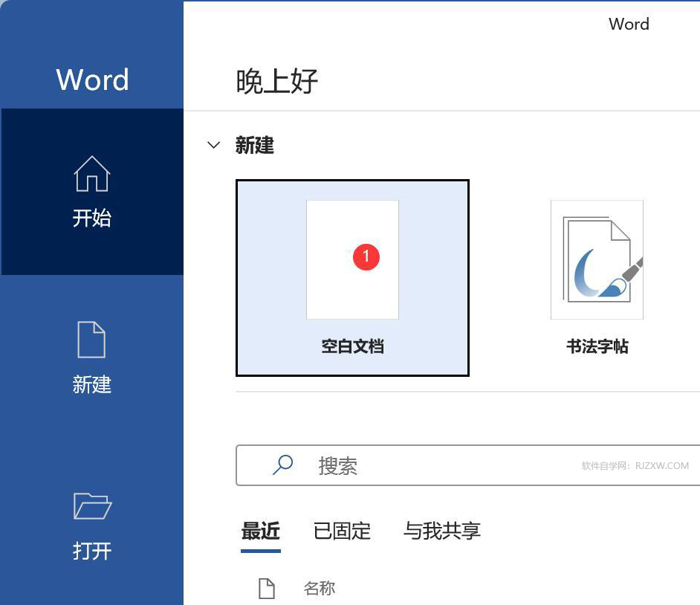Click the magnifying glass search icon
700x605 pixels.
coord(282,465)
